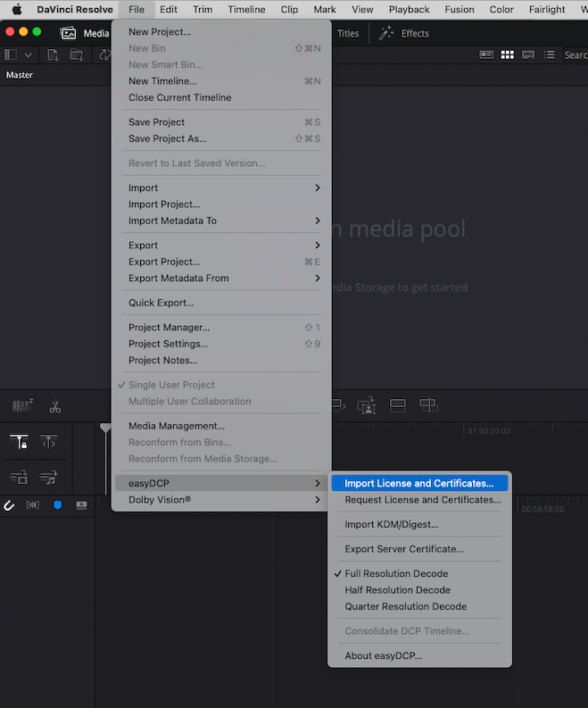Expand the Export Metadata From submenu
The image size is (588, 708).
pyautogui.click(x=221, y=279)
